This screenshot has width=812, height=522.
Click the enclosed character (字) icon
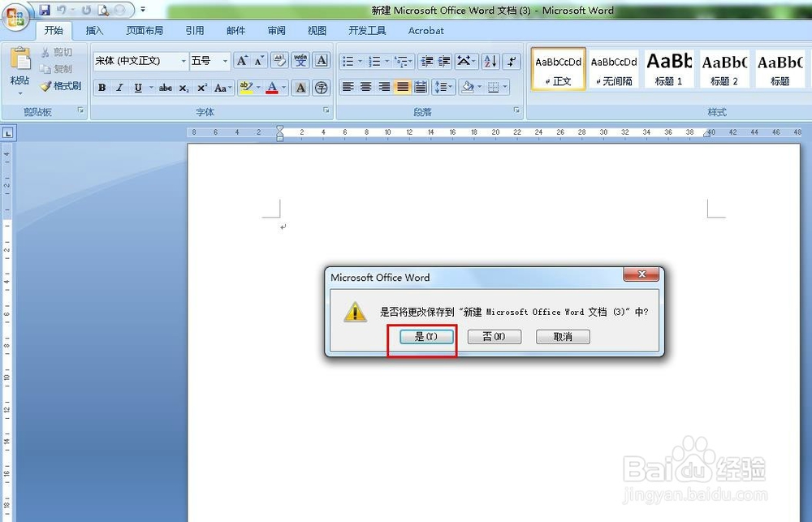322,88
